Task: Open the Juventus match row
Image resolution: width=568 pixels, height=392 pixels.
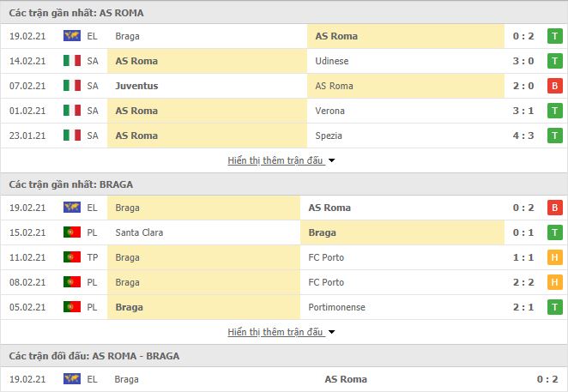Action: click(x=284, y=86)
